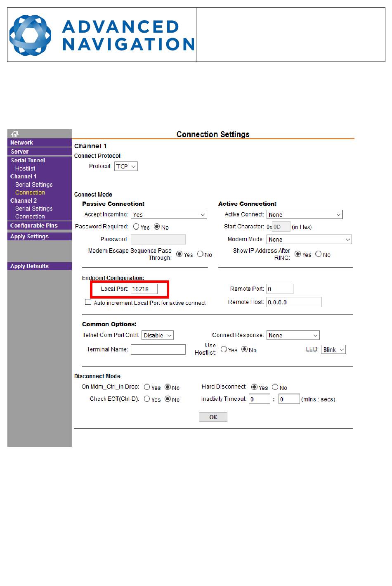Viewport: 392px width, 586px height.
Task: Select Yes for Show IP After RING
Action: 298,254
